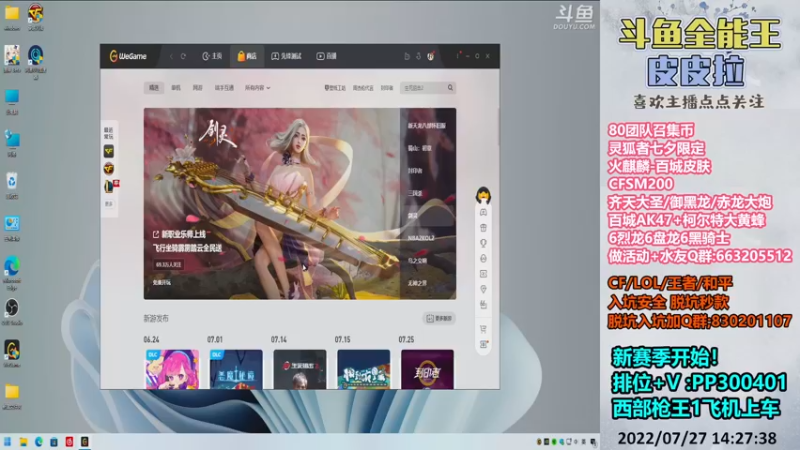Open the Microsoft Edge desktop shortcut
The width and height of the screenshot is (800, 450).
pos(12,273)
